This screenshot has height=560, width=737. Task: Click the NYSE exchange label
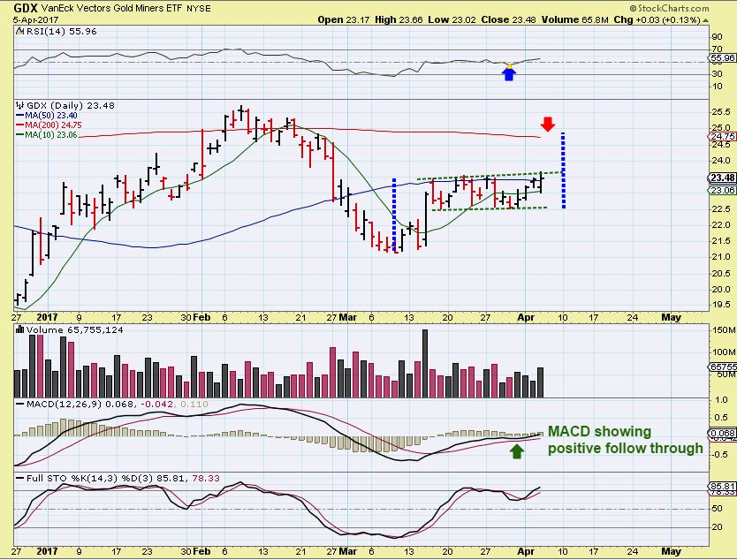tap(199, 9)
